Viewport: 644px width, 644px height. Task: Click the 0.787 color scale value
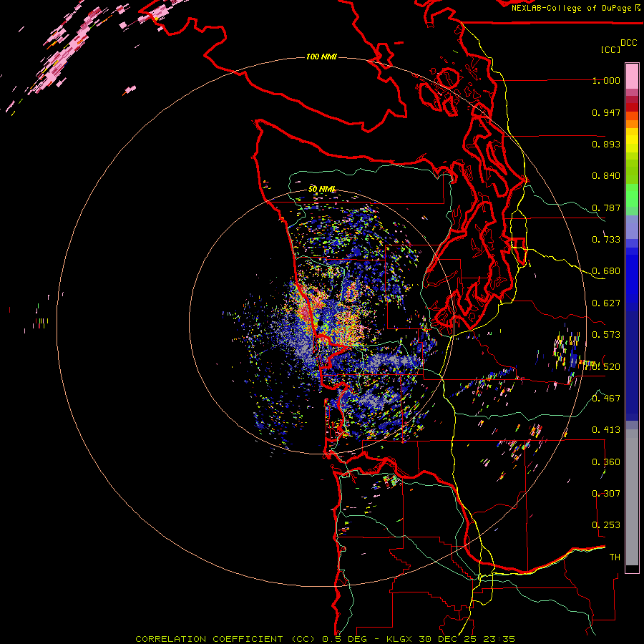(x=606, y=208)
